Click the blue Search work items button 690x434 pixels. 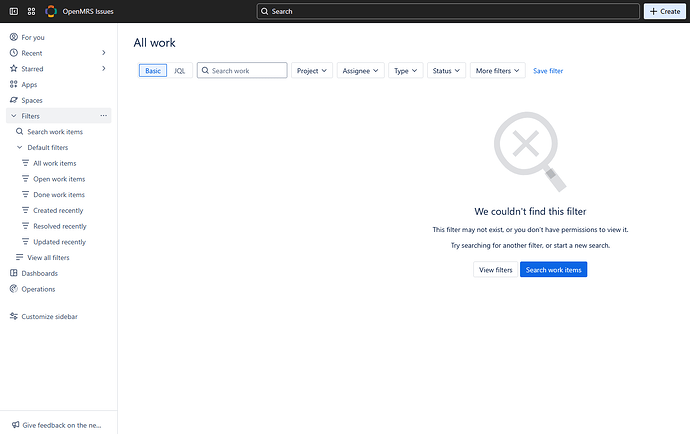tap(553, 270)
